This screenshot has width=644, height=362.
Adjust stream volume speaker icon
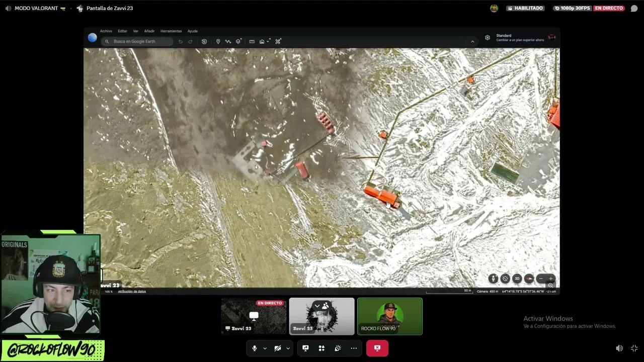619,348
